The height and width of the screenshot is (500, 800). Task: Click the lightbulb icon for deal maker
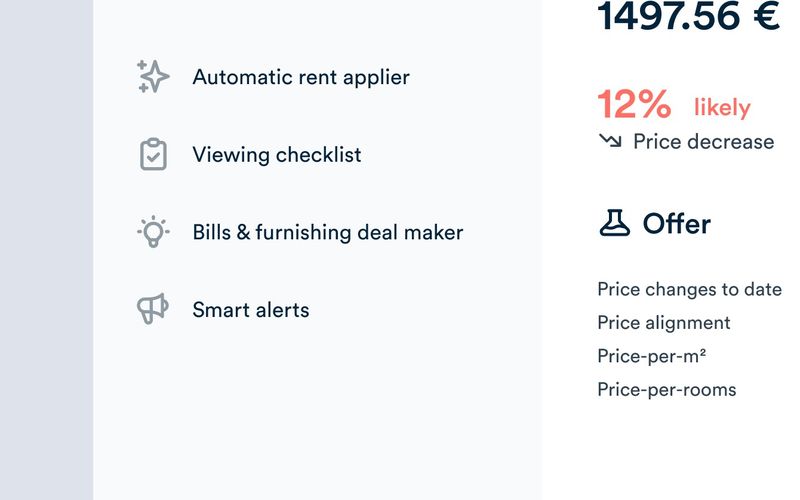click(153, 232)
